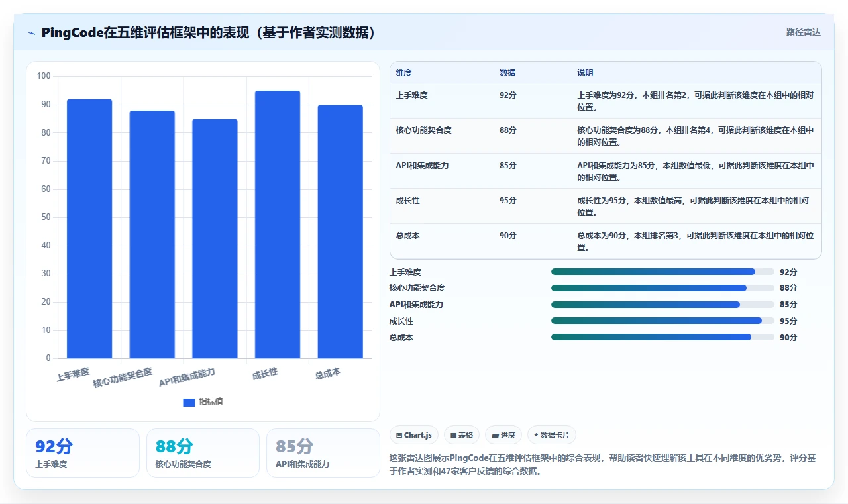Click the 90分 value in the table
The image size is (848, 504).
pyautogui.click(x=508, y=236)
